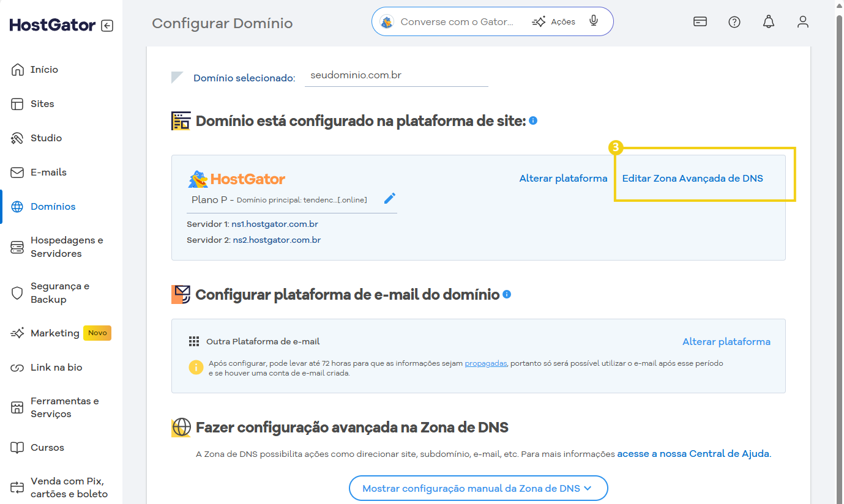Click the globe icon beside Domínios
The width and height of the screenshot is (844, 504).
click(x=17, y=207)
